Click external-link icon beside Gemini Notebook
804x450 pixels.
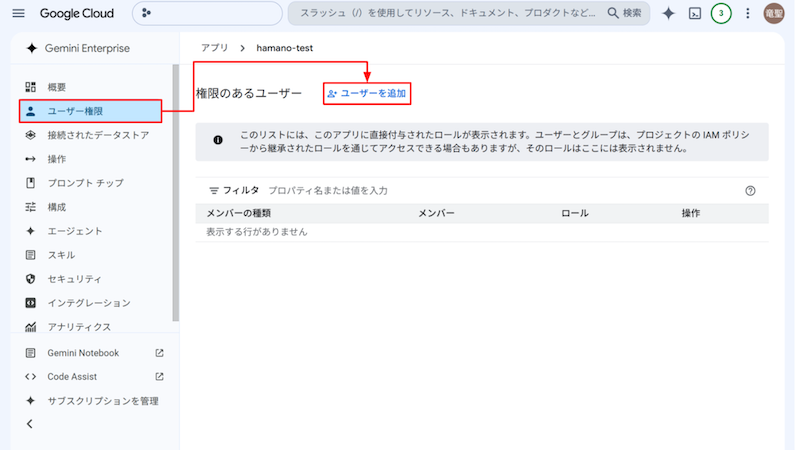coord(159,353)
